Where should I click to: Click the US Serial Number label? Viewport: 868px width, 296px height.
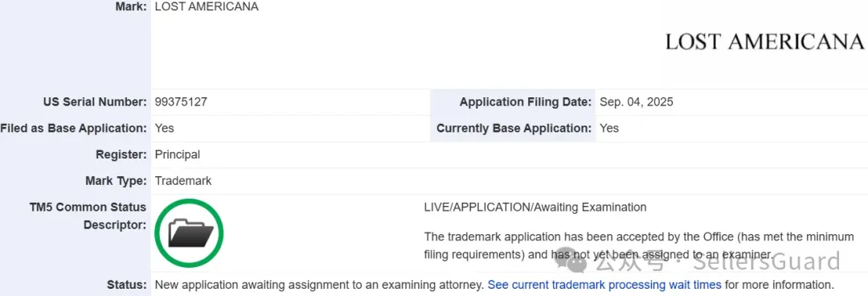pyautogui.click(x=95, y=102)
